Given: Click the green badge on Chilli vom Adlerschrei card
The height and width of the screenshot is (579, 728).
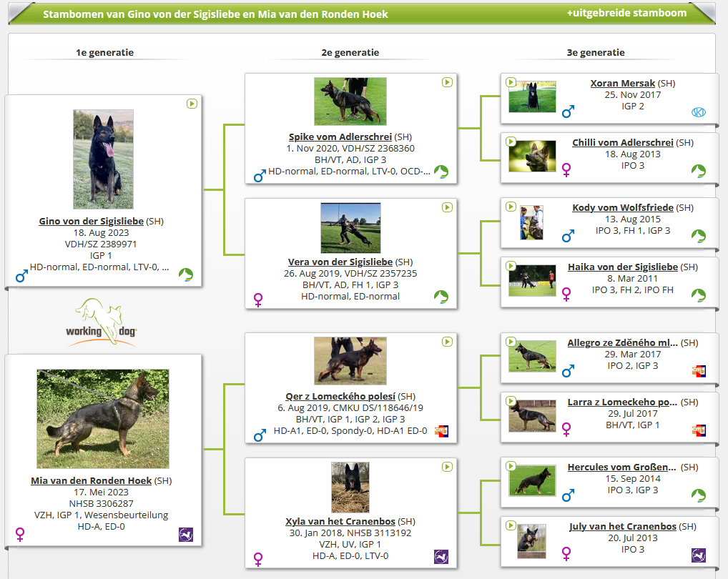Looking at the screenshot, I should [x=698, y=171].
